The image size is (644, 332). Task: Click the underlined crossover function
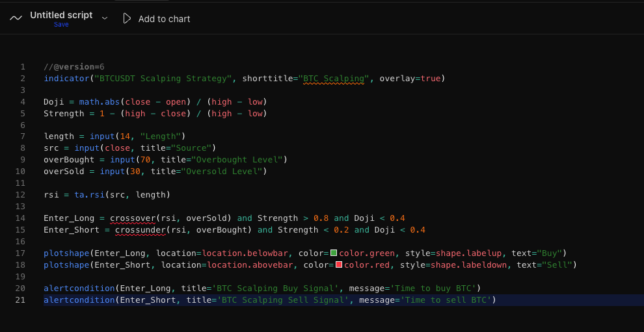[133, 218]
